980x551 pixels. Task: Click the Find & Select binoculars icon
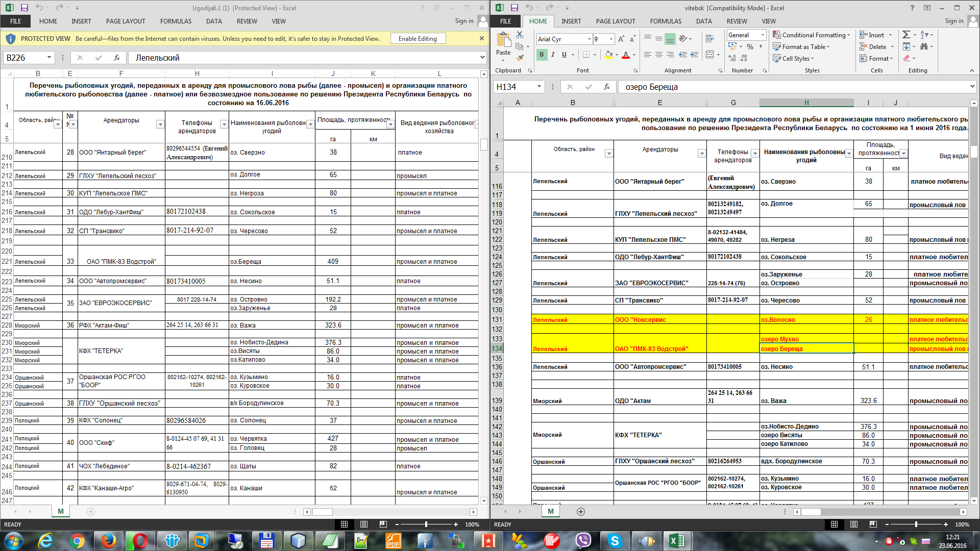pyautogui.click(x=924, y=46)
